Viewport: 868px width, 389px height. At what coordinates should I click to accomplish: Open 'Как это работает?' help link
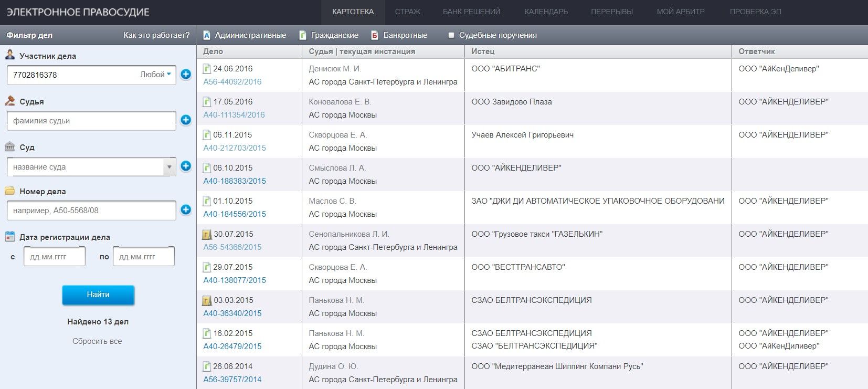click(x=156, y=35)
